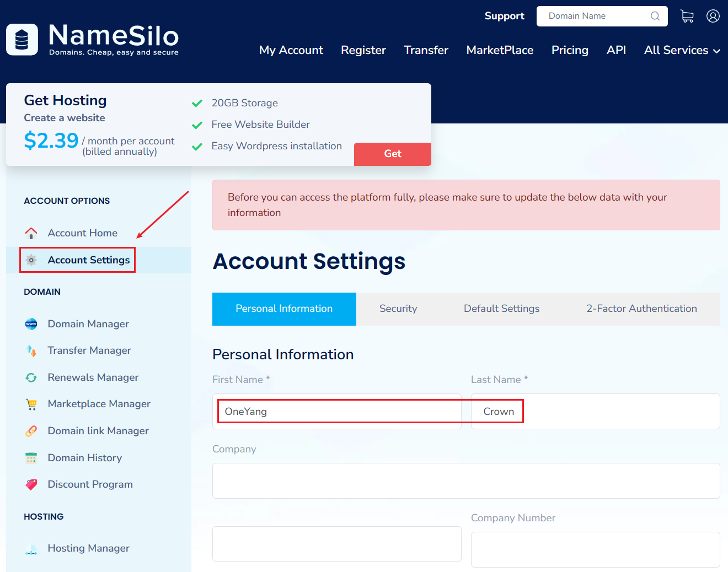The height and width of the screenshot is (572, 728).
Task: Click the search magnifier icon
Action: [655, 16]
